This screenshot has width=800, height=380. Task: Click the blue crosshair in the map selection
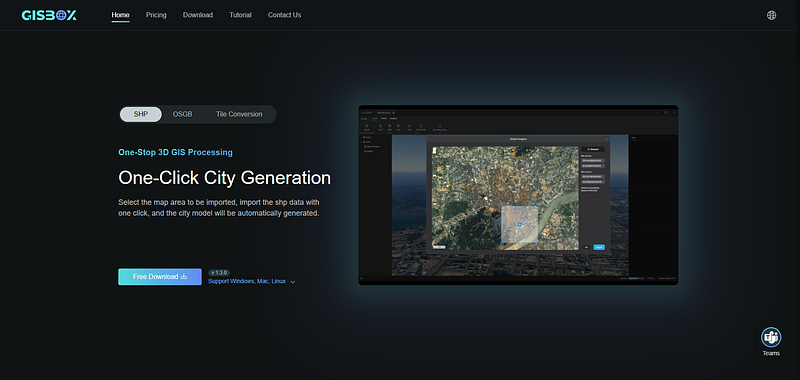(x=519, y=224)
